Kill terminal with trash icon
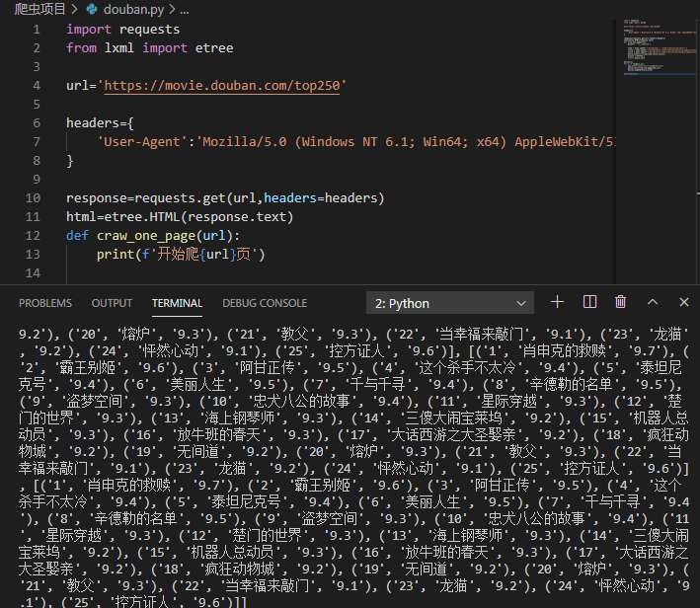Image resolution: width=700 pixels, height=608 pixels. coord(621,302)
